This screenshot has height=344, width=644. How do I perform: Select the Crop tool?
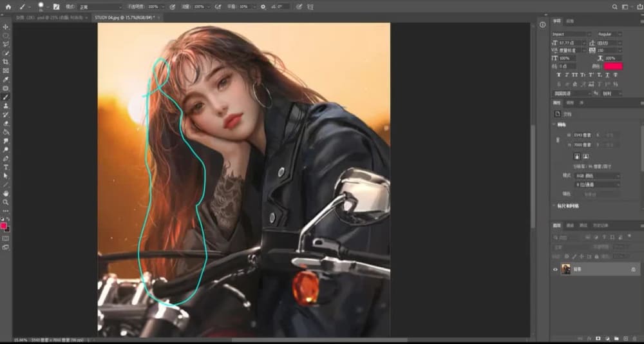click(x=6, y=62)
